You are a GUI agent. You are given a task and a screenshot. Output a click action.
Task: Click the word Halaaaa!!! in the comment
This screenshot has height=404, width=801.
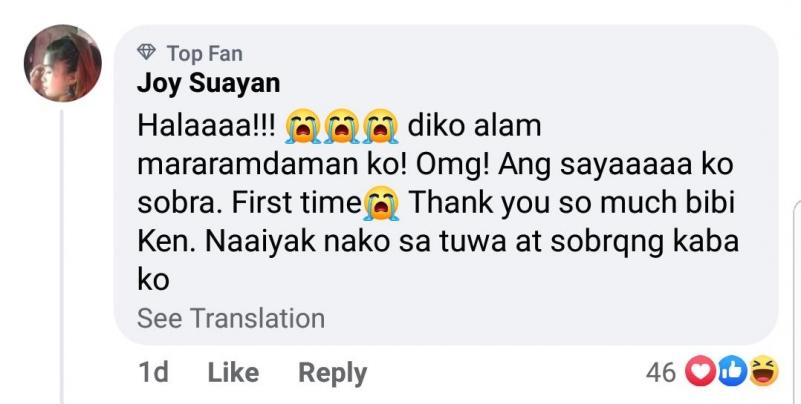pyautogui.click(x=206, y=128)
